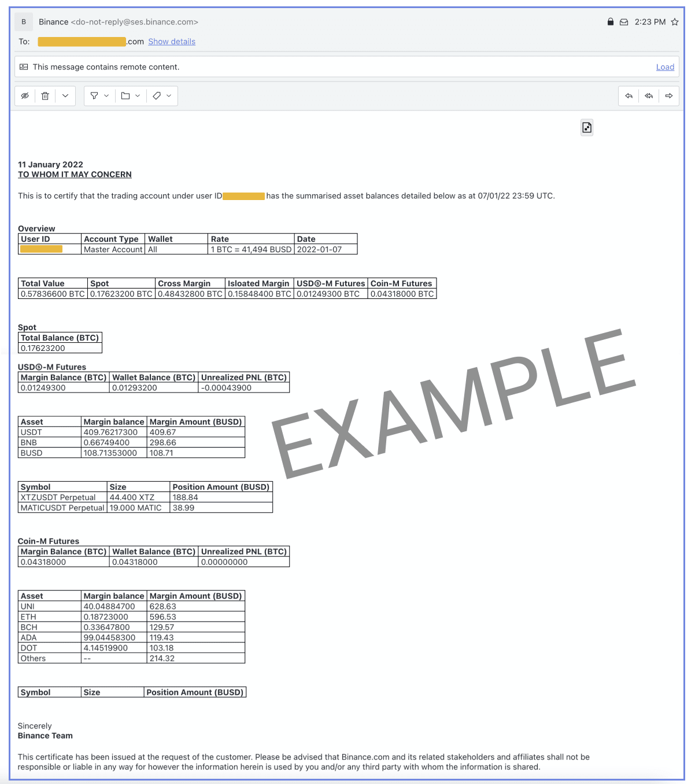
Task: Click Cross Margin value '0.48432800 BTC'
Action: (x=190, y=294)
